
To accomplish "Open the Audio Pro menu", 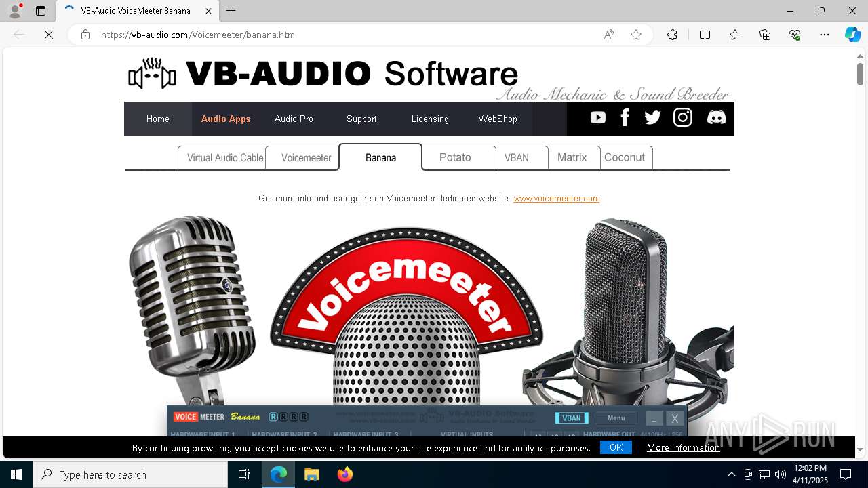I will (294, 119).
